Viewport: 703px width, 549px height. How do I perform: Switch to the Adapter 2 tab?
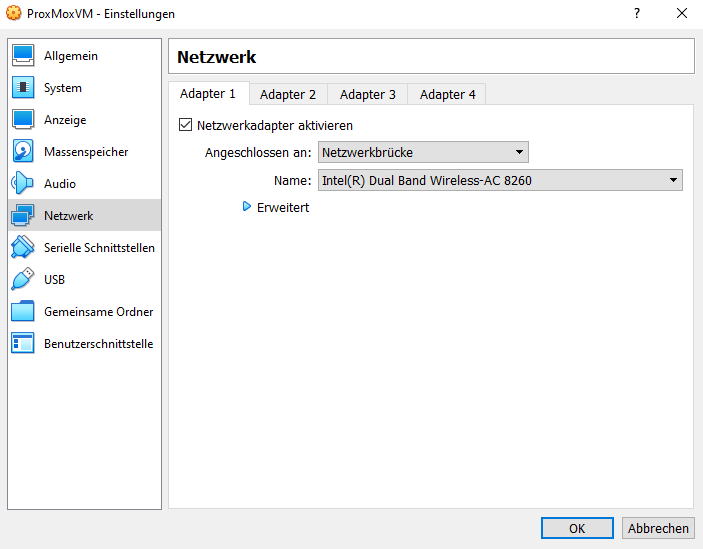click(288, 95)
